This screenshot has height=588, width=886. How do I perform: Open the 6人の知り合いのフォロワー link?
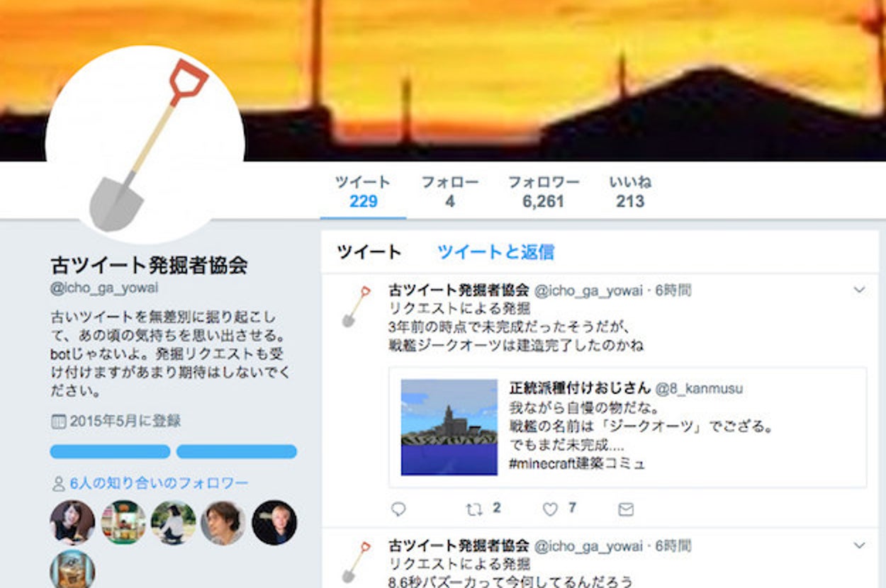coord(159,483)
